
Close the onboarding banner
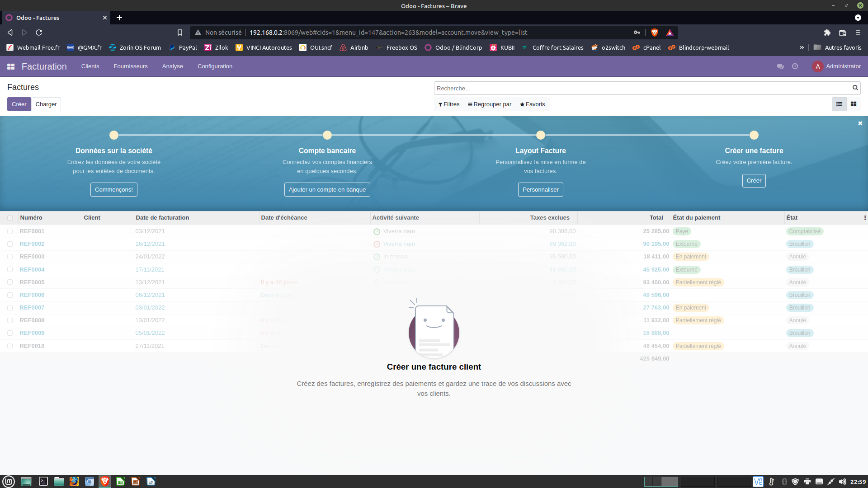coord(860,123)
